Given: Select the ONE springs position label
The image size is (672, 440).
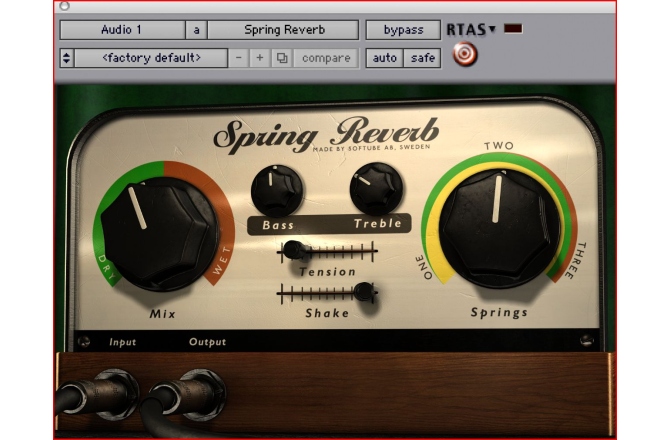Looking at the screenshot, I should [x=424, y=267].
